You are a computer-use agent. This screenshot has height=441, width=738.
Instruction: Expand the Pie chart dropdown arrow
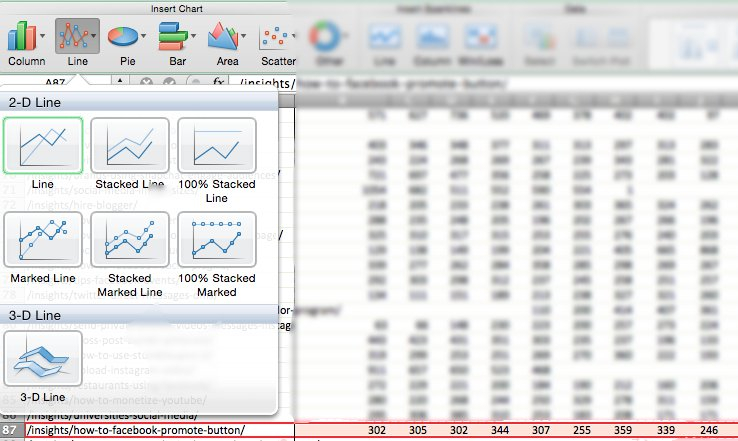pyautogui.click(x=144, y=39)
